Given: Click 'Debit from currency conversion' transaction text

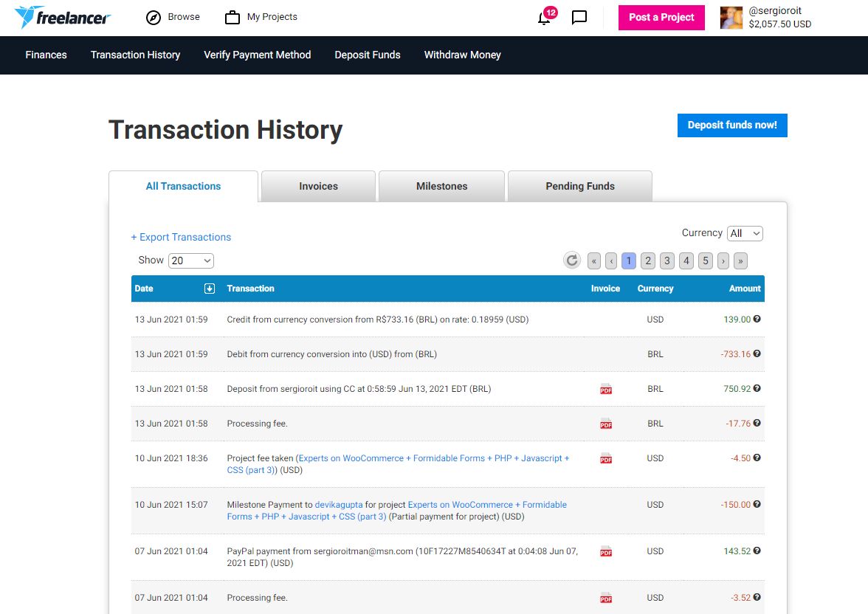Looking at the screenshot, I should point(331,354).
